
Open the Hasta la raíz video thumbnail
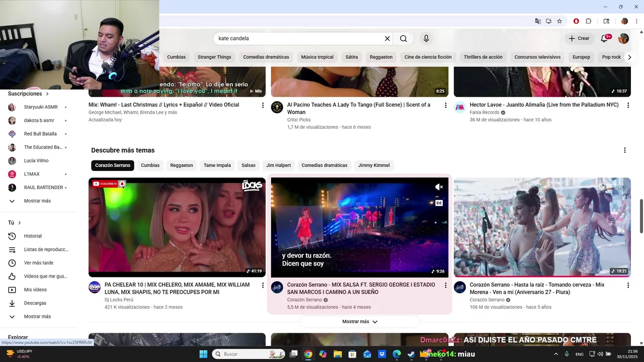coord(542,227)
